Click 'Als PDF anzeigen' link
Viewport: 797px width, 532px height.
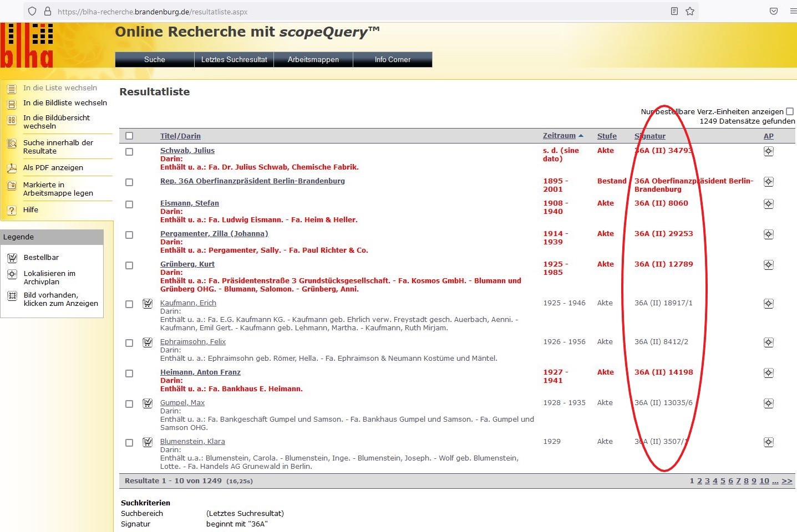pyautogui.click(x=53, y=168)
